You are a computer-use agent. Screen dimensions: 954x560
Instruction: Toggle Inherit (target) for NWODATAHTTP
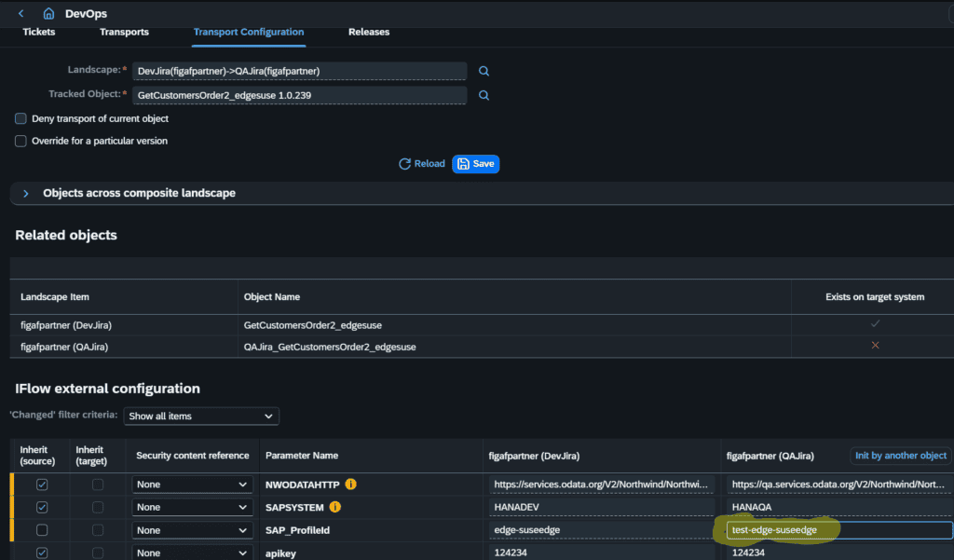(97, 485)
